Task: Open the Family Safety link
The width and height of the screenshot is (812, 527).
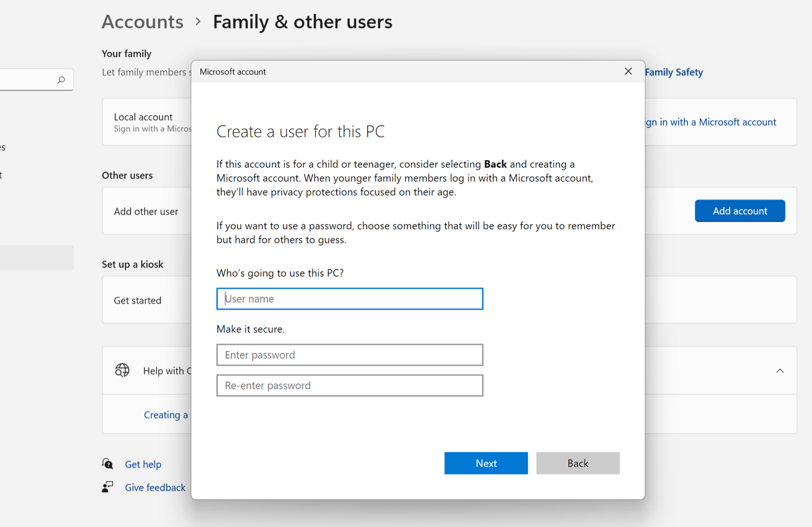Action: point(674,72)
